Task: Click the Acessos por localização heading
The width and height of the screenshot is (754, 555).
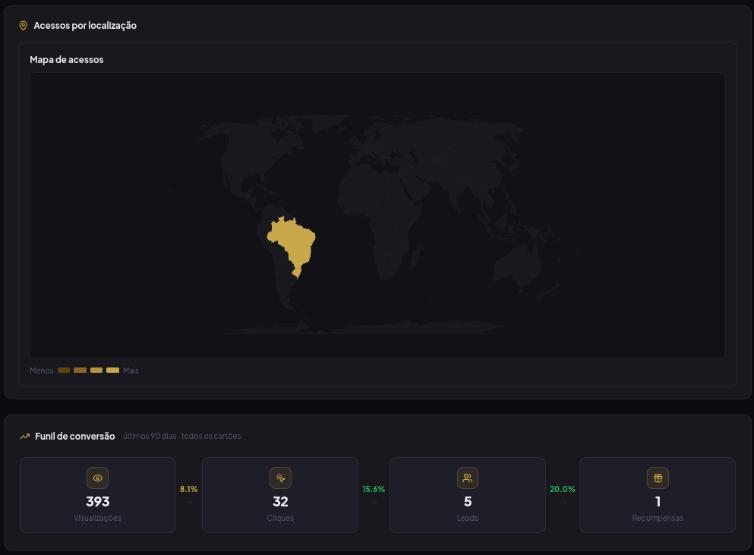Action: [x=85, y=25]
